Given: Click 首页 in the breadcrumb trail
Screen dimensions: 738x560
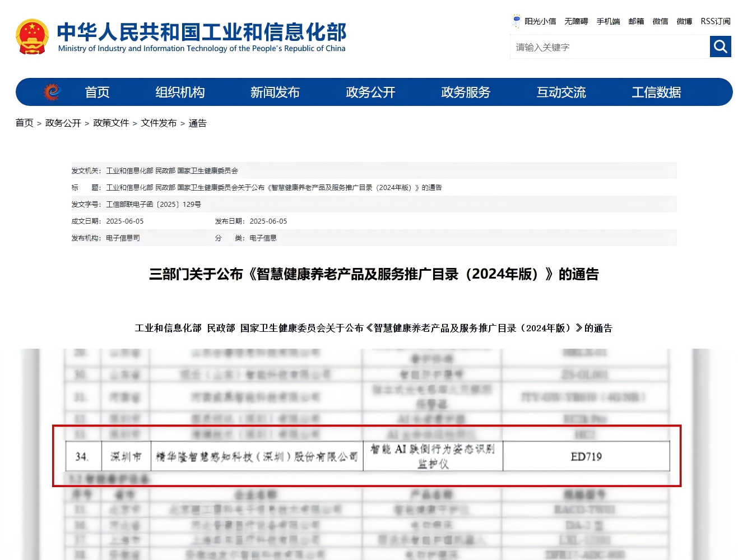Looking at the screenshot, I should [x=24, y=123].
